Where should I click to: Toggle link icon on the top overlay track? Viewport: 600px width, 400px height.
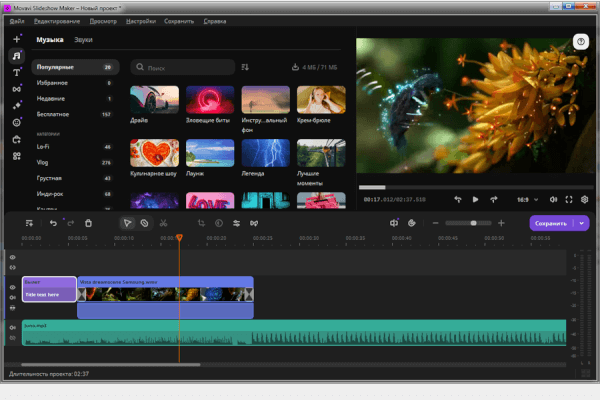pos(13,268)
